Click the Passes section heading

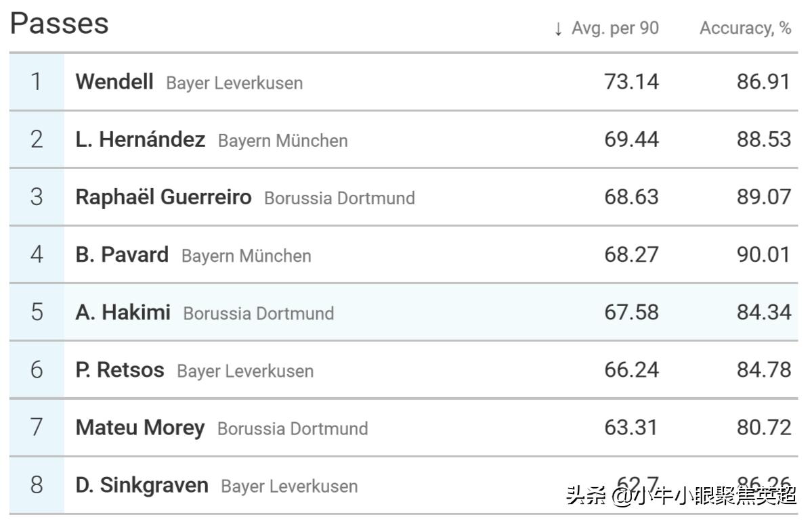pos(59,24)
